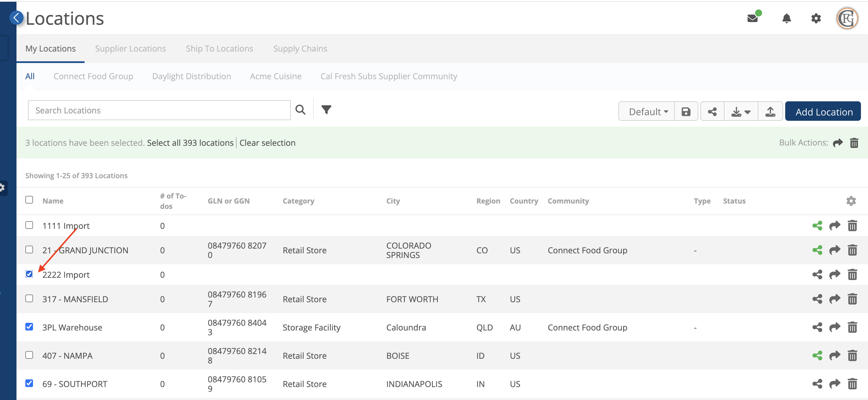Click the Add Location button
The height and width of the screenshot is (400, 868).
(823, 111)
